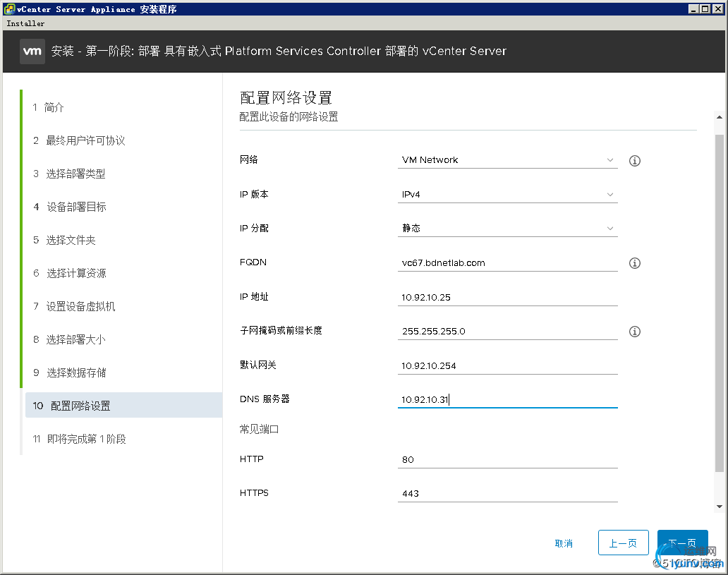This screenshot has height=575, width=728.
Task: Click the 上一页 previous button
Action: (623, 543)
